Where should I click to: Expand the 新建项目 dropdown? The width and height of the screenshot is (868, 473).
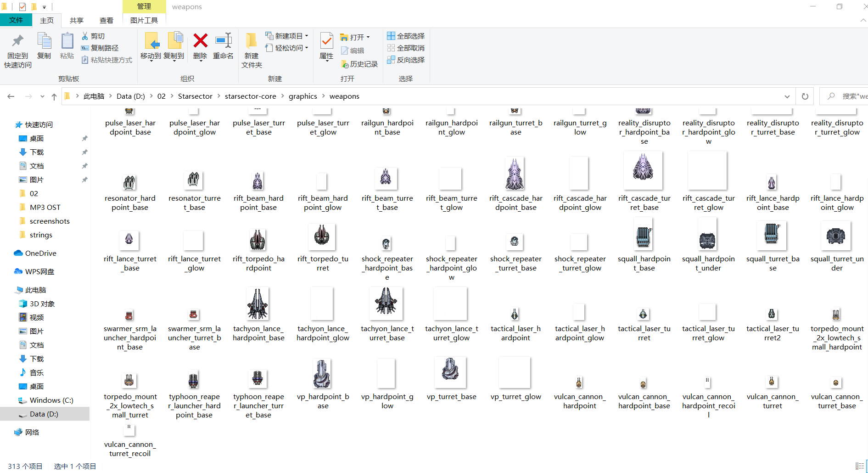pyautogui.click(x=307, y=35)
